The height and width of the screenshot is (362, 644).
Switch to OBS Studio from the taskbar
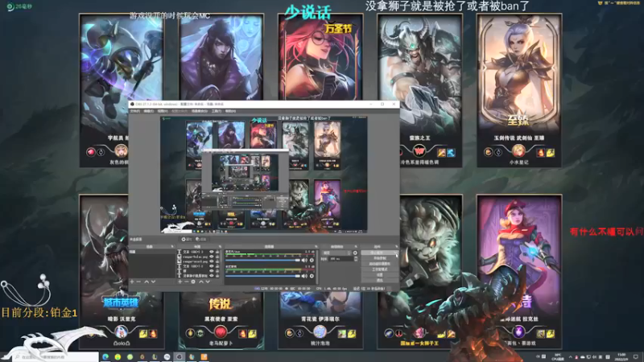pyautogui.click(x=179, y=356)
